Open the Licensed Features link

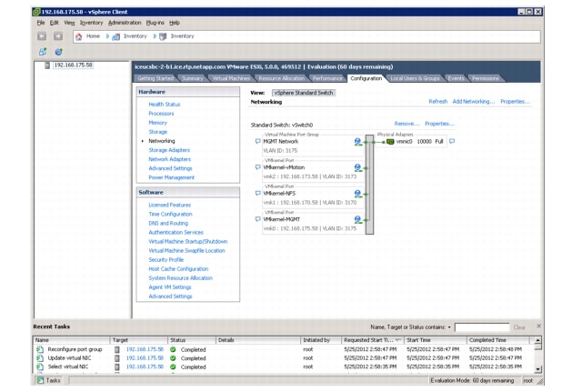pyautogui.click(x=170, y=205)
